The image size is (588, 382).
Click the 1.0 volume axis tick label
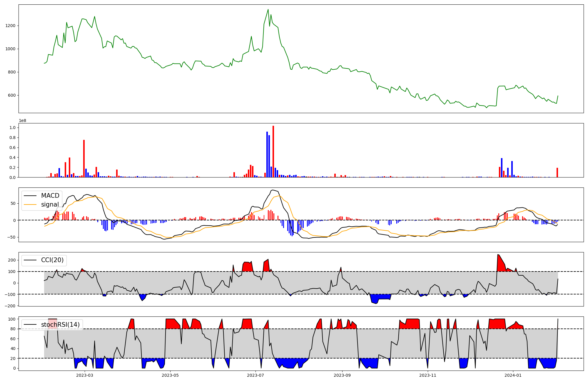13,128
